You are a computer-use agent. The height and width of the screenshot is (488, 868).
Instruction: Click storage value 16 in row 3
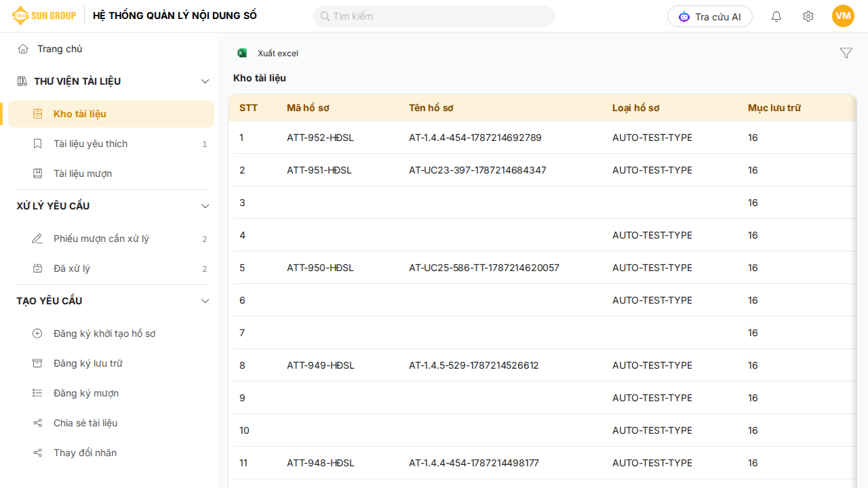[x=753, y=203]
